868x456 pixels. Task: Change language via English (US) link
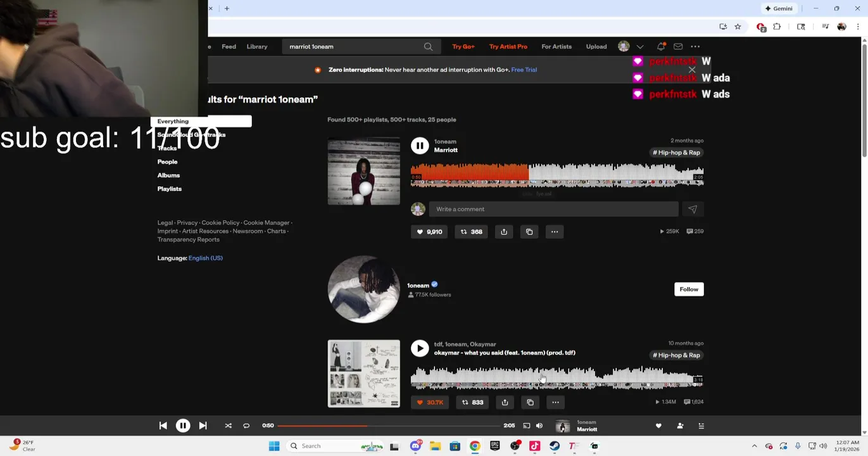(205, 258)
